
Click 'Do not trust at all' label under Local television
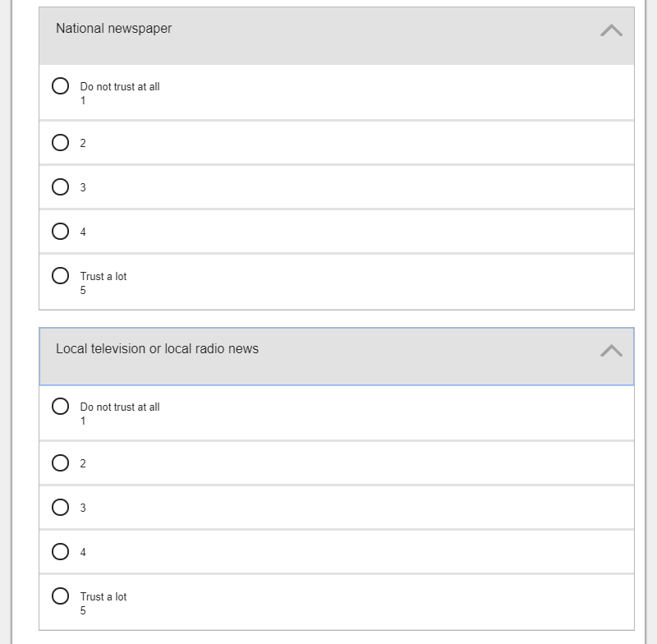[120, 407]
